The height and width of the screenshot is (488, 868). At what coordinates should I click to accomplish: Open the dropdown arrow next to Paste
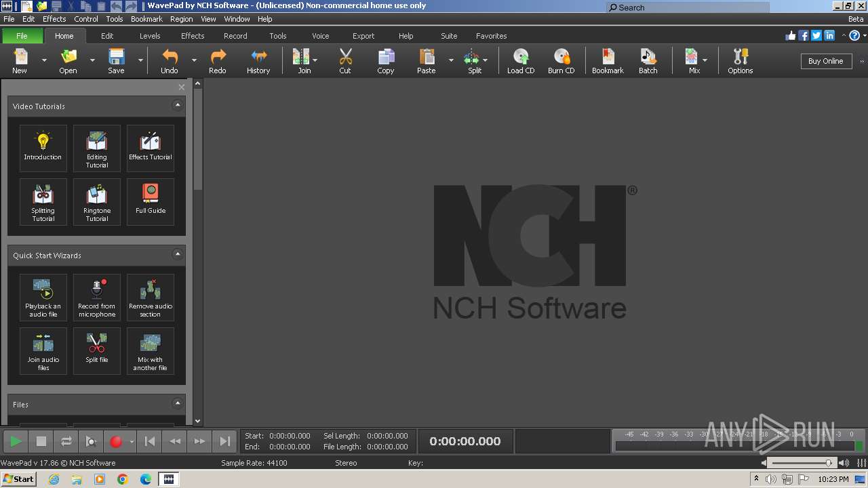click(x=451, y=60)
